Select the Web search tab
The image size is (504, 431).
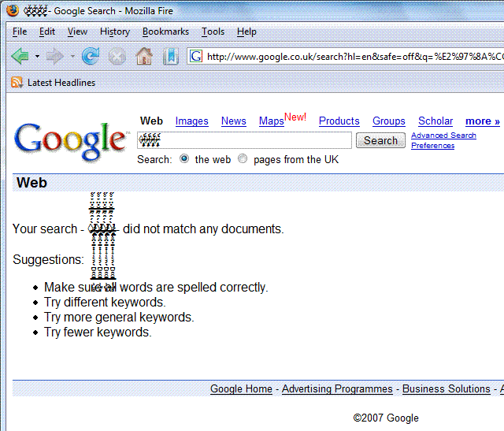pos(151,121)
